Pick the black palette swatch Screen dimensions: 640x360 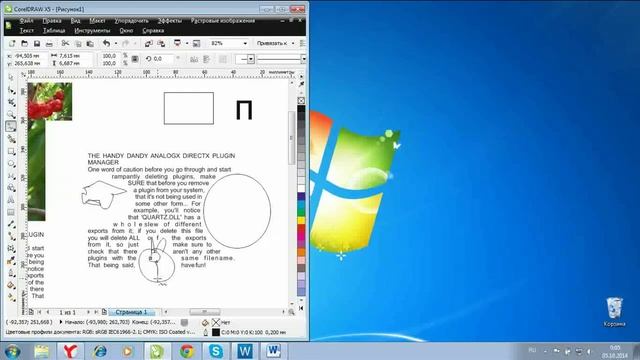(x=301, y=109)
